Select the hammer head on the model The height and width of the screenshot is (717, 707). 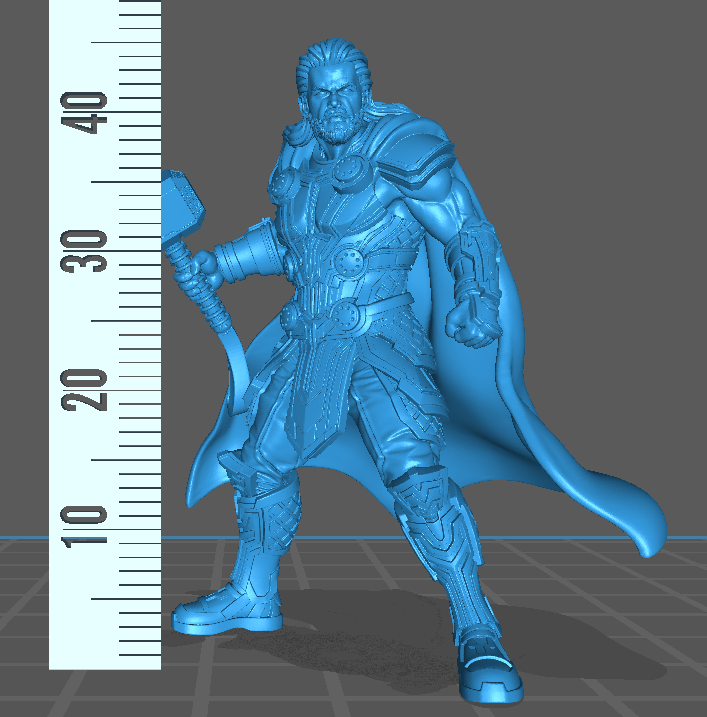(x=183, y=207)
